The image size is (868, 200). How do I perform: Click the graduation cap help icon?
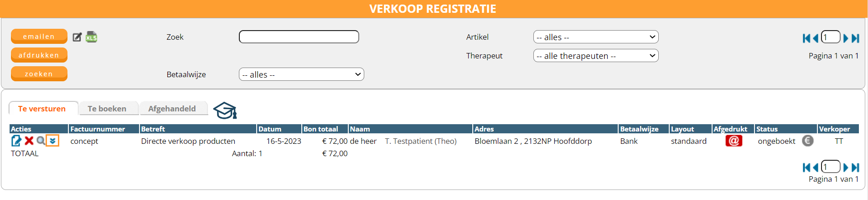pyautogui.click(x=225, y=111)
